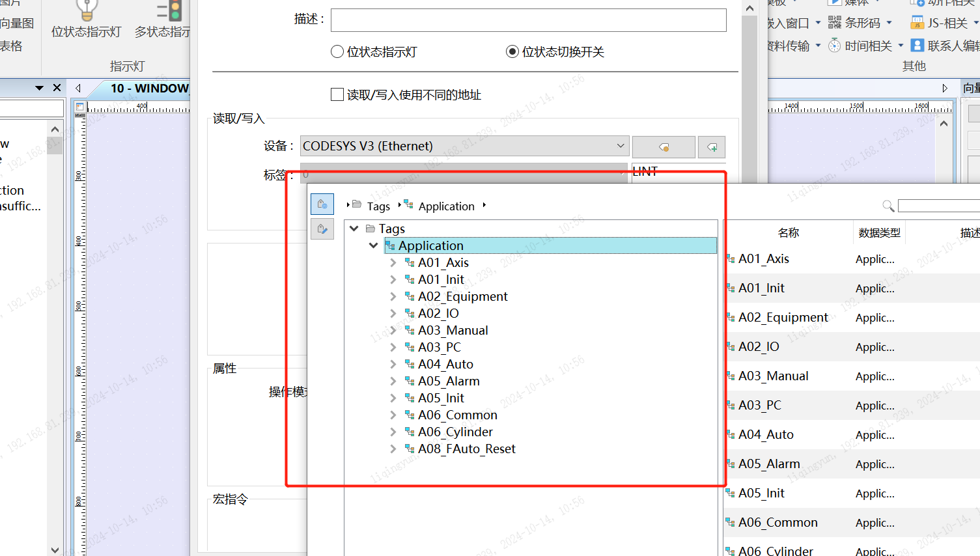Image resolution: width=980 pixels, height=556 pixels.
Task: Enable 读取/写入使用不同的地址 checkbox
Action: coord(337,95)
